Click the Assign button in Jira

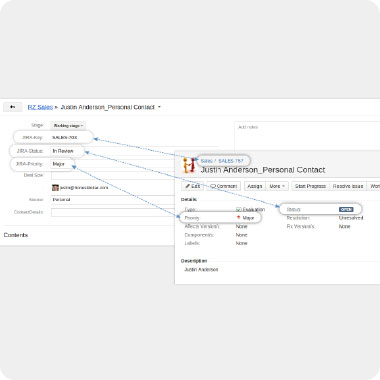255,186
